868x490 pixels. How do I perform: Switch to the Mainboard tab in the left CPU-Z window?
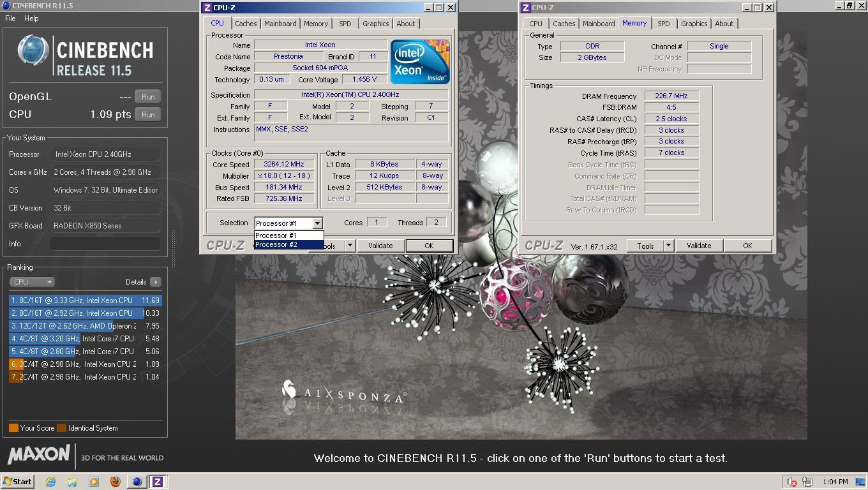[280, 24]
